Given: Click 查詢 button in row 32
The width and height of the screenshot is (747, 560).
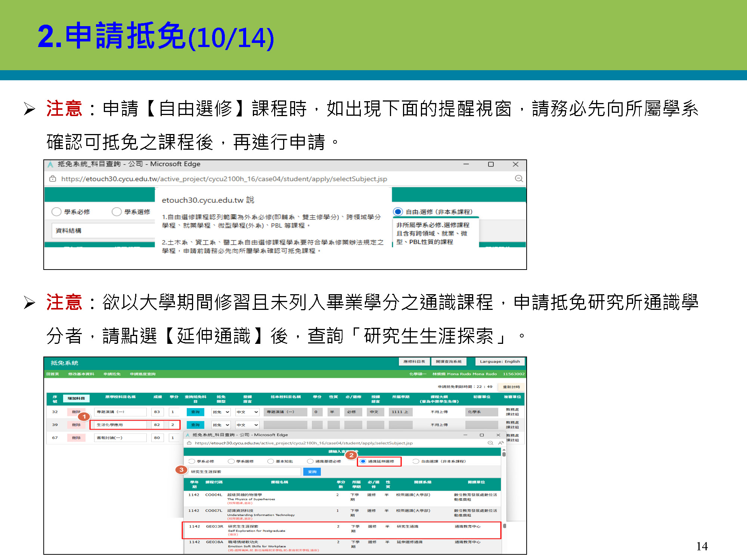Looking at the screenshot, I should 195,412.
